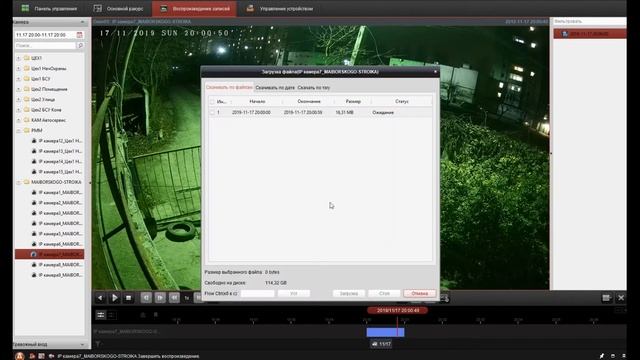Image resolution: width=640 pixels, height=360 pixels.
Task: Click IP камера1_MAIBOR camera icon
Action: 34,192
